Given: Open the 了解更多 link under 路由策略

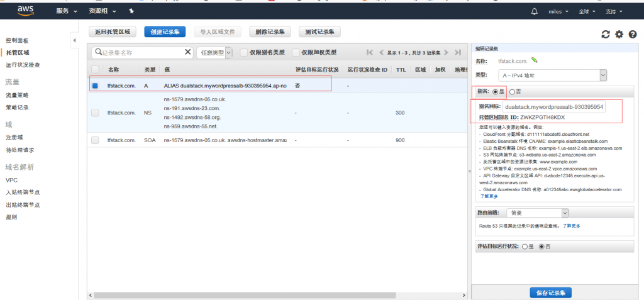Looking at the screenshot, I should [571, 226].
